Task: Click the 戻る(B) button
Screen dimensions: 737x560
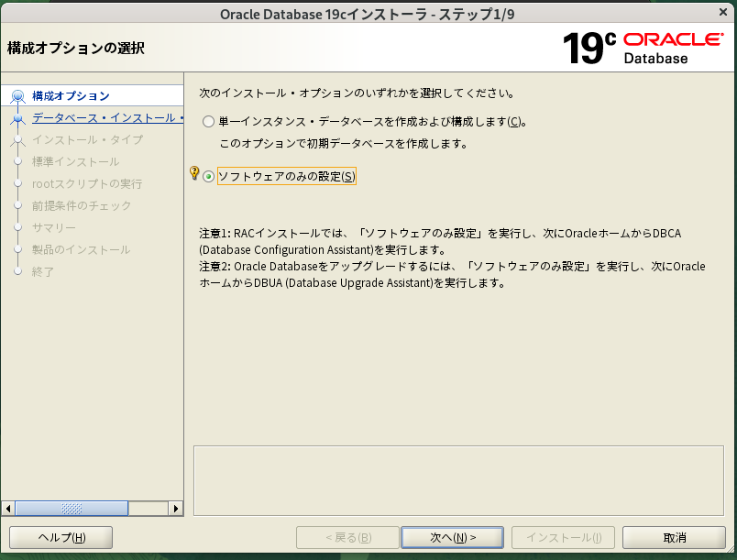Action: (347, 537)
